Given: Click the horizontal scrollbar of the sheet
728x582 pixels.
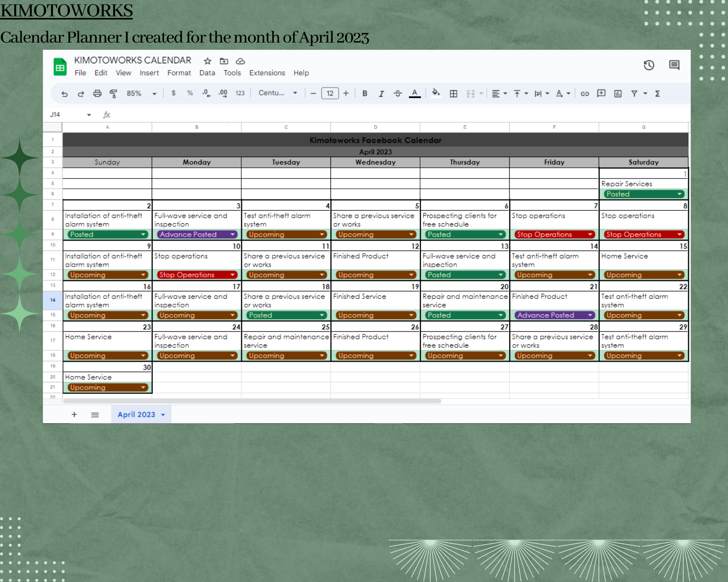Looking at the screenshot, I should coord(252,401).
